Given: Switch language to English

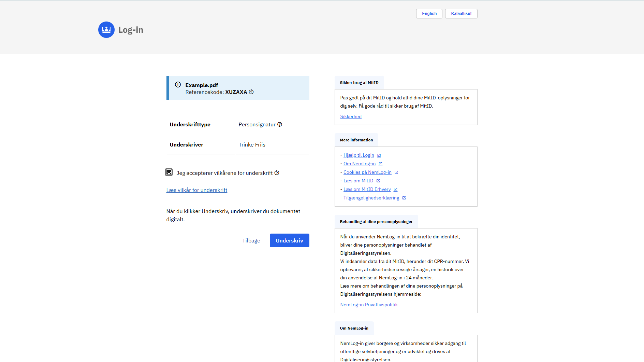Looking at the screenshot, I should [x=429, y=14].
